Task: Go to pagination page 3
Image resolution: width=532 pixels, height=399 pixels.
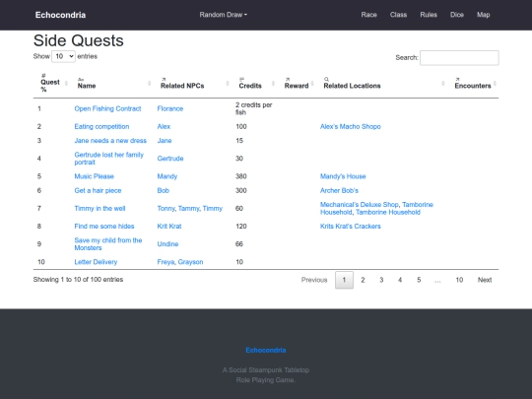Action: coord(381,280)
